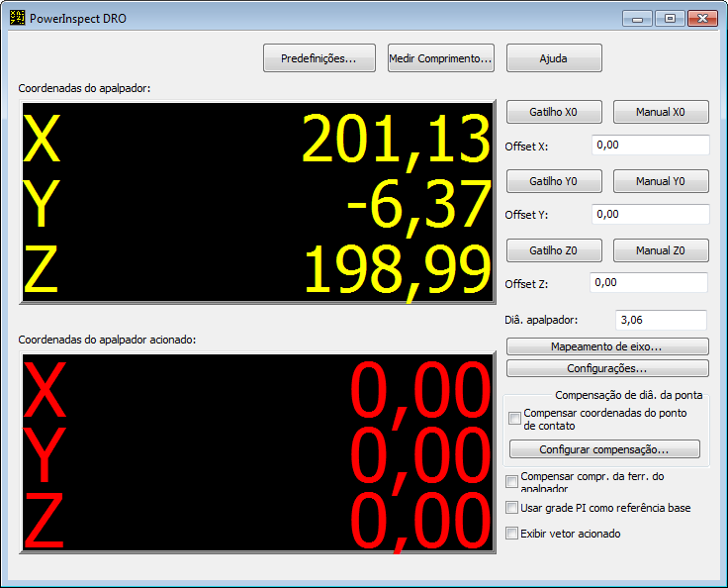Click the Coordenadas do apalpador acionado label
The width and height of the screenshot is (728, 588).
point(107,340)
